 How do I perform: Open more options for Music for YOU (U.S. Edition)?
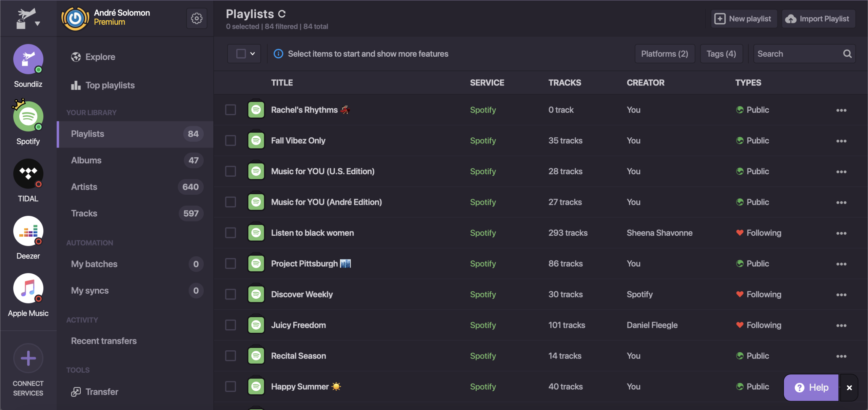click(841, 172)
